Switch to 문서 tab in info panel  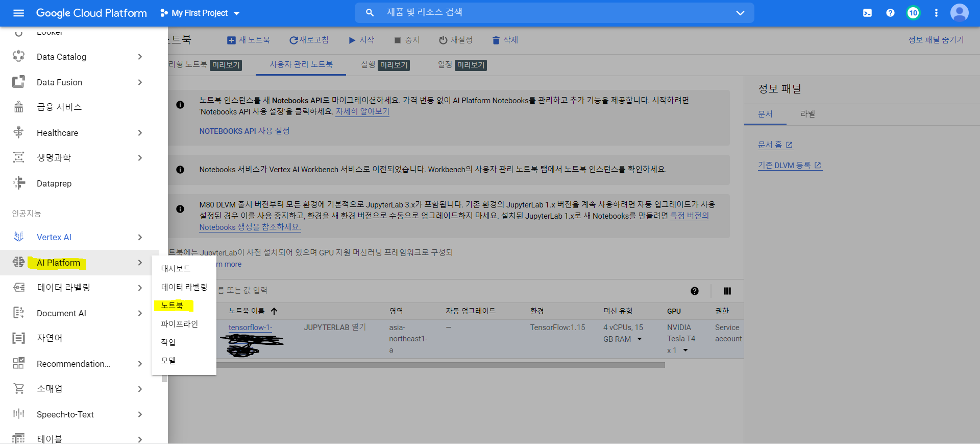coord(765,114)
